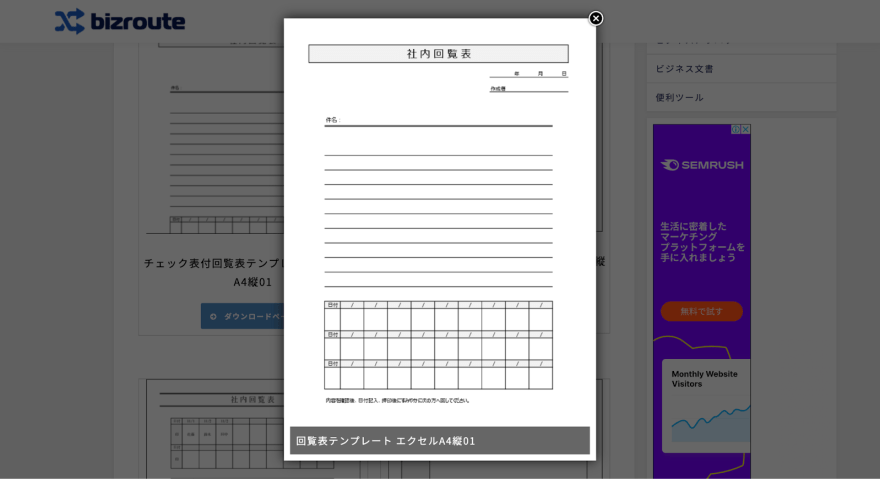Screen dimensions: 880x479
Task: Click the SEMRUSH logo in the advertisement
Action: click(x=702, y=165)
